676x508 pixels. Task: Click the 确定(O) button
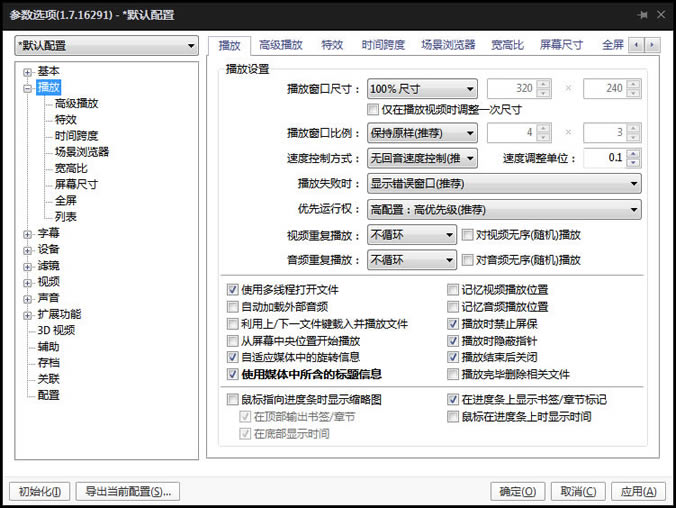point(519,491)
